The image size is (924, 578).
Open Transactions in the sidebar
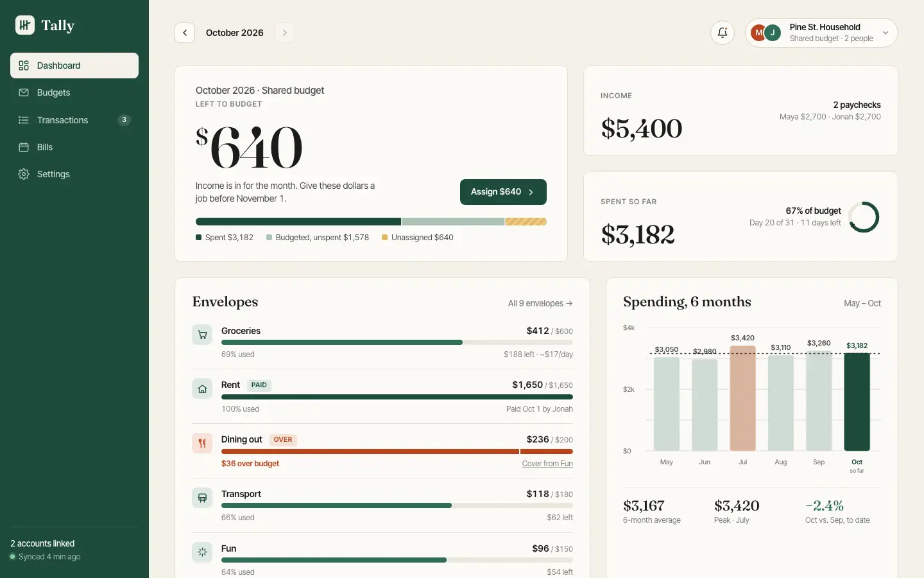click(x=74, y=120)
